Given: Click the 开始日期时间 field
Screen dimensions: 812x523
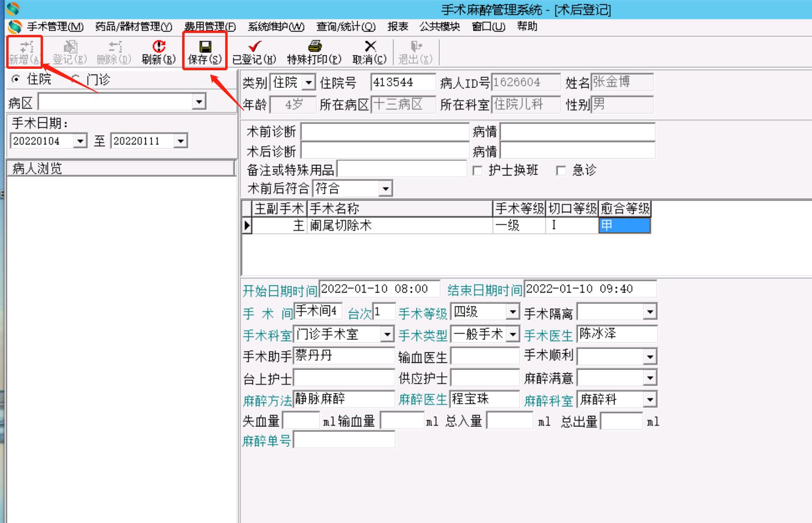Looking at the screenshot, I should (380, 289).
